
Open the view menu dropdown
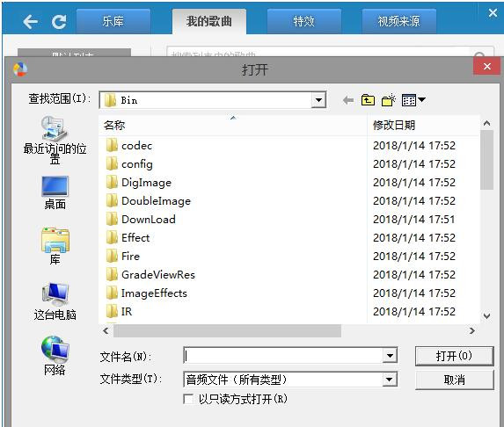413,100
